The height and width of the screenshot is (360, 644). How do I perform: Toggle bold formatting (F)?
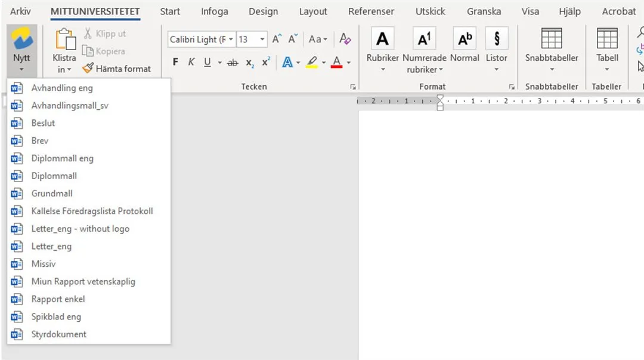[176, 63]
